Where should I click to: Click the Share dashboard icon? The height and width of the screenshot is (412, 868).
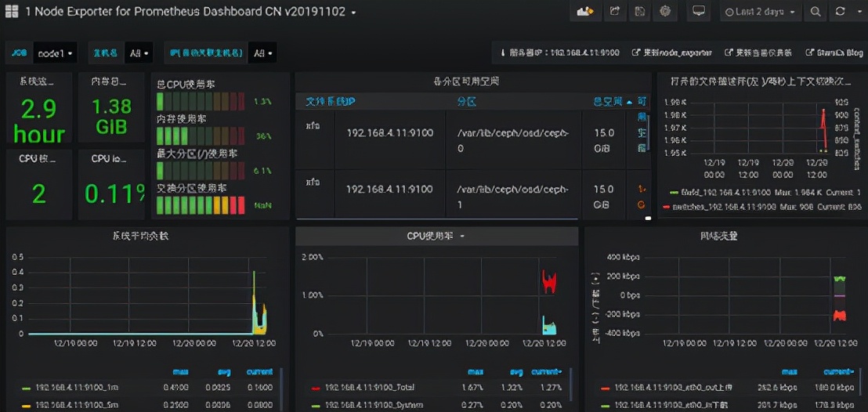pos(615,11)
